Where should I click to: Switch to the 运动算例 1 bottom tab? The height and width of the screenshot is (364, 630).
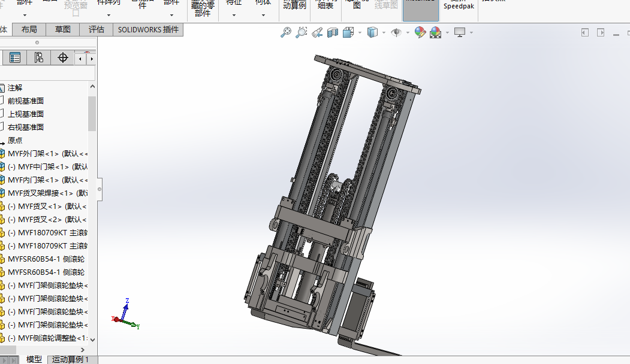pos(70,359)
